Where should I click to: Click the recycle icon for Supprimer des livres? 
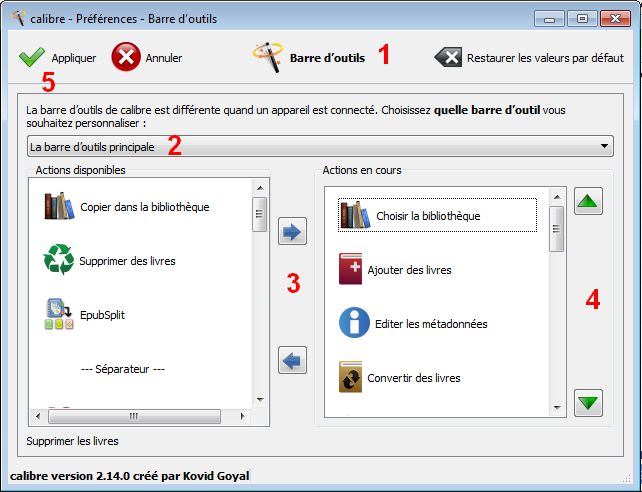click(59, 260)
